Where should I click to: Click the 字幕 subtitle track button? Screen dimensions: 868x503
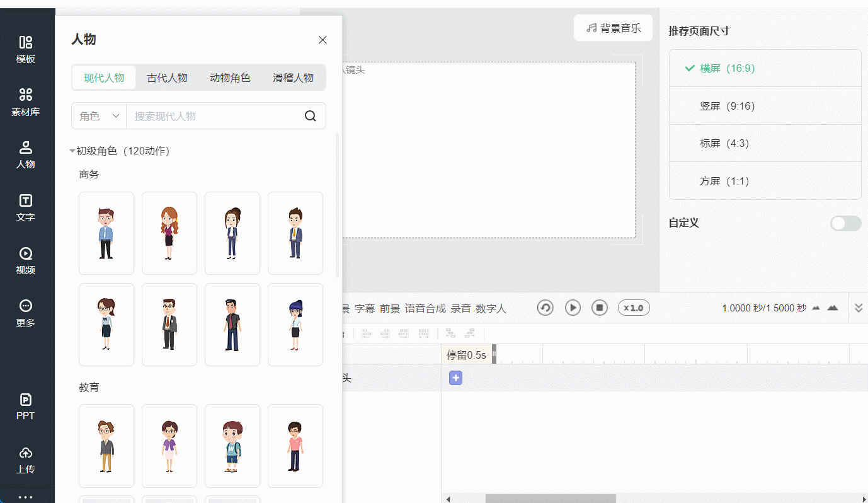pos(365,308)
